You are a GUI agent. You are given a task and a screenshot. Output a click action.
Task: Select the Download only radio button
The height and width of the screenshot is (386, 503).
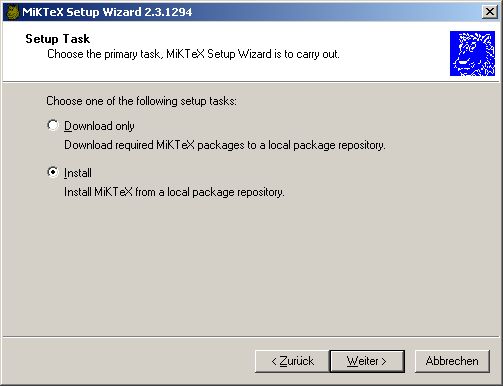click(53, 126)
